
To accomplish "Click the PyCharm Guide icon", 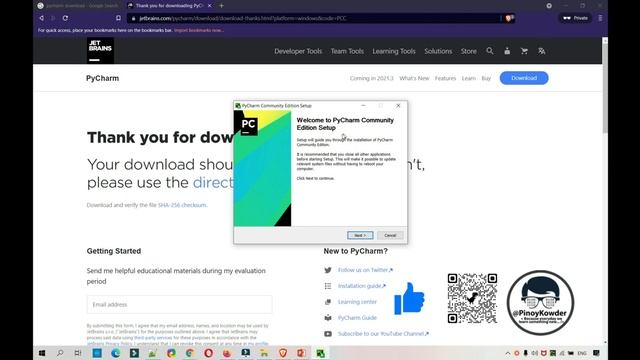I will tap(328, 318).
